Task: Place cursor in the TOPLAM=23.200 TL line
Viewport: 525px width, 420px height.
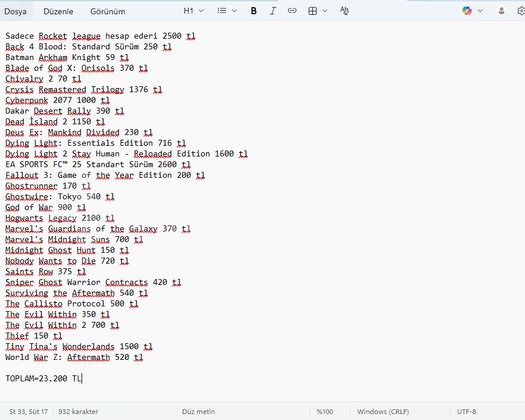Action: point(43,378)
